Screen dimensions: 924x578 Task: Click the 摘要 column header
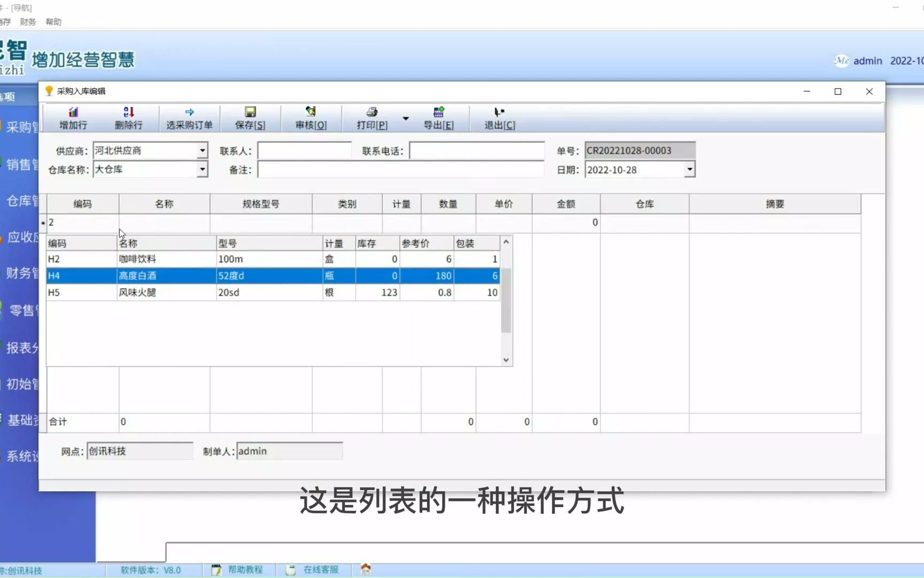pos(775,204)
